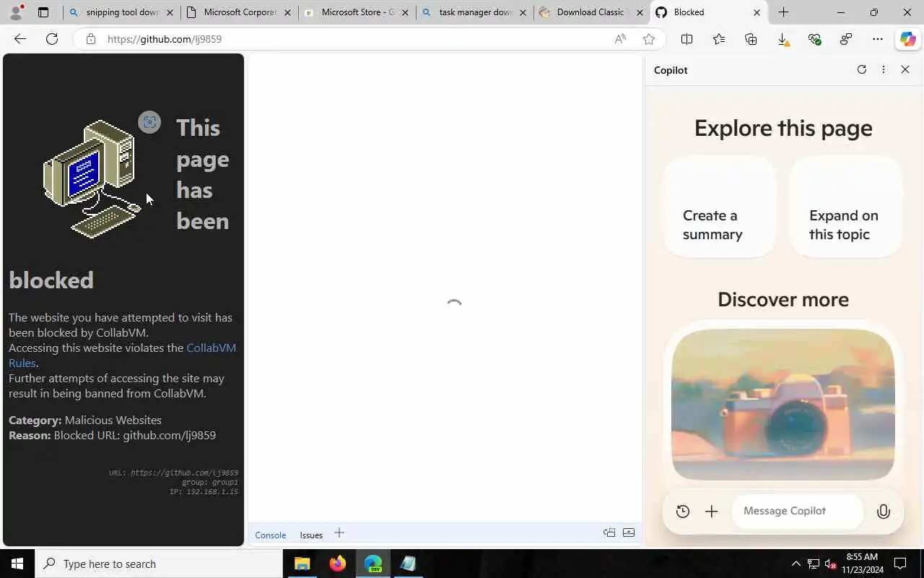924x578 pixels.
Task: Click the pixel computer image
Action: click(92, 178)
